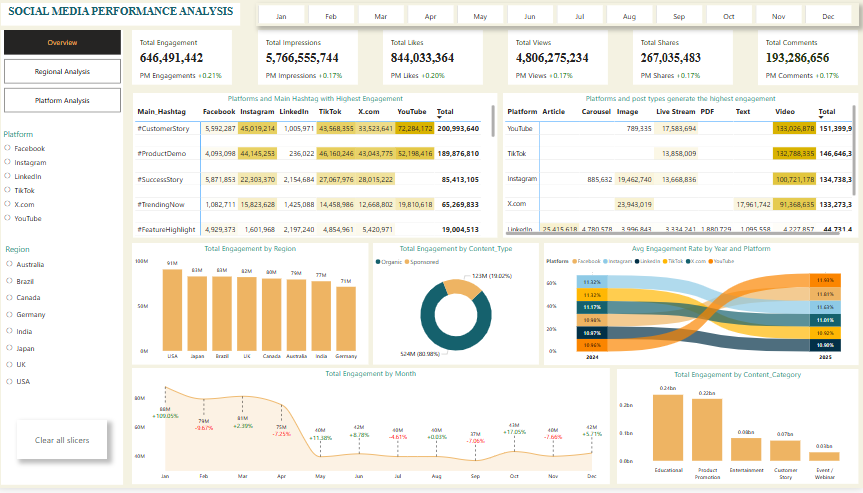Screen dimensions: 863x493
Task: Click Product Promotion bar in category chart
Action: point(707,430)
